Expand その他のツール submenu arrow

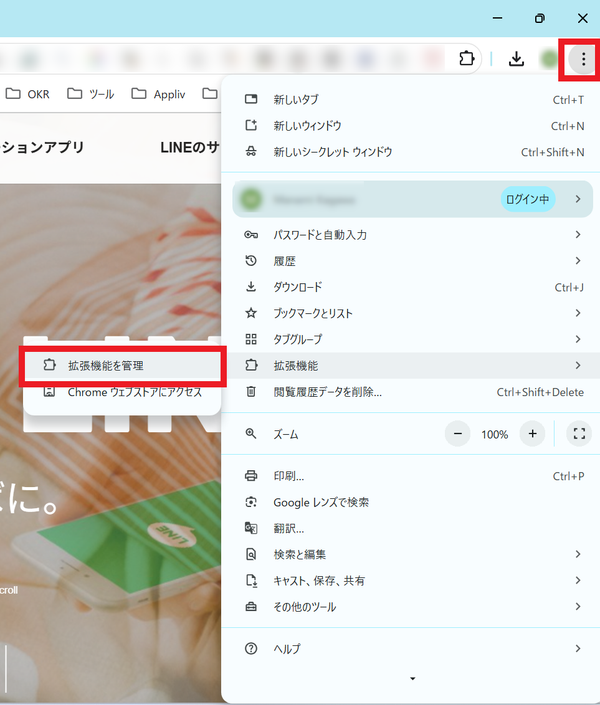(x=578, y=607)
